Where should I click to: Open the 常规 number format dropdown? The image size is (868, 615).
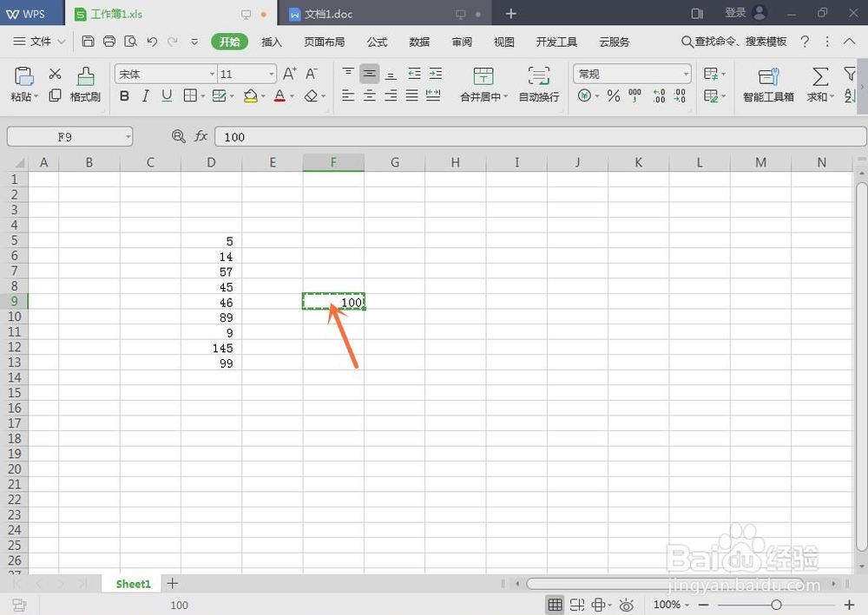(631, 74)
